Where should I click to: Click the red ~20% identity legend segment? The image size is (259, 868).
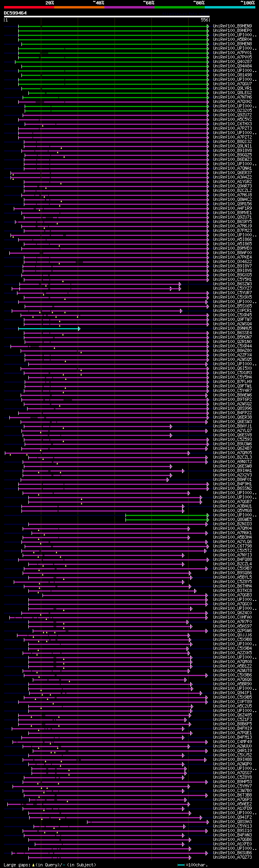[x=29, y=7]
